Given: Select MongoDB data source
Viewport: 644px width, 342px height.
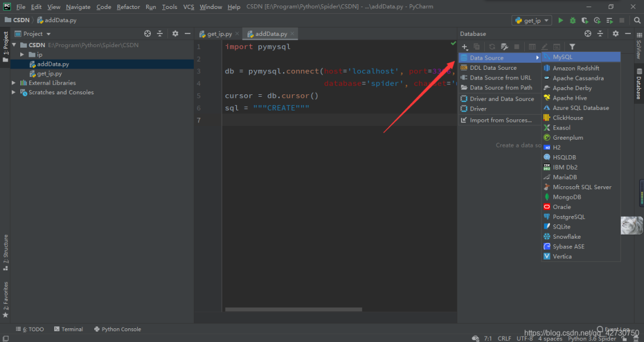Looking at the screenshot, I should tap(581, 197).
